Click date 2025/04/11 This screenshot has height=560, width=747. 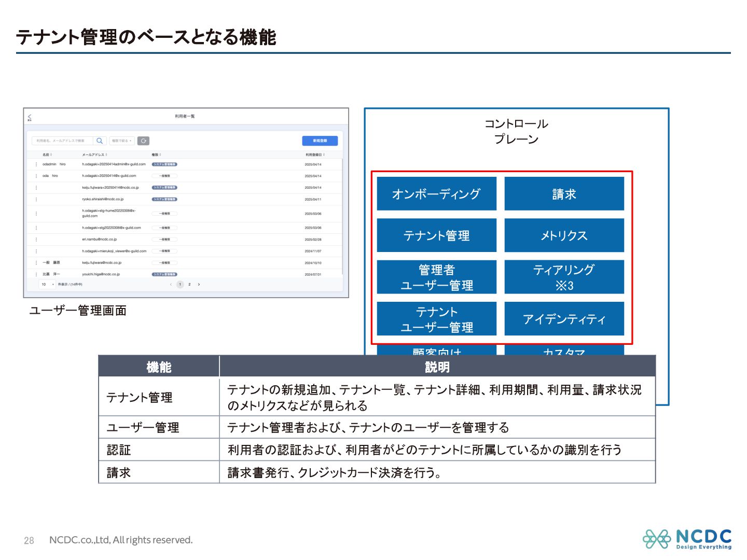pyautogui.click(x=313, y=199)
